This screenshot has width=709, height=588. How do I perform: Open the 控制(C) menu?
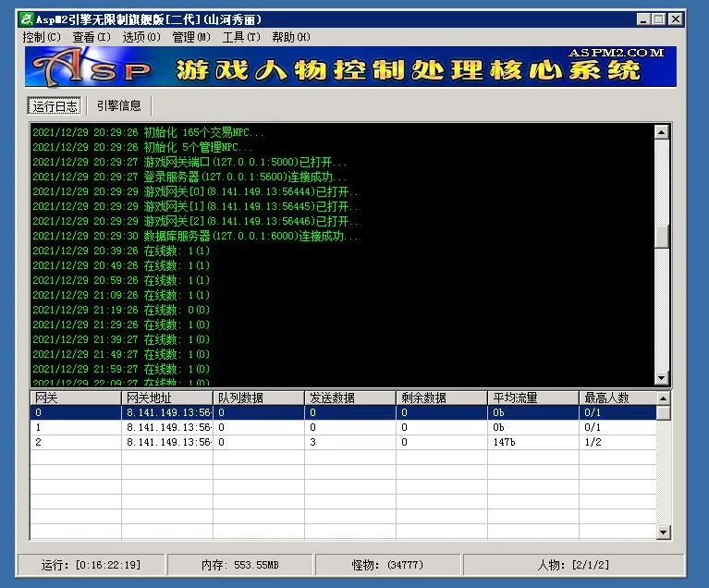click(42, 37)
